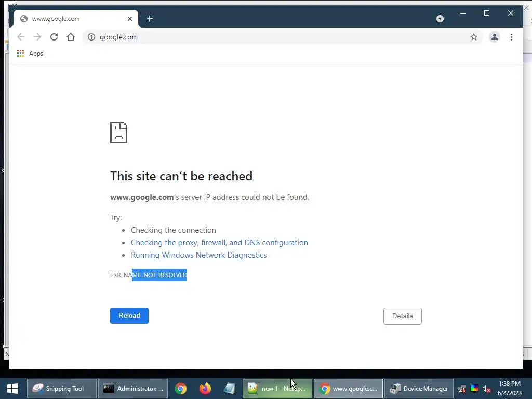Click the Details button

click(x=403, y=316)
